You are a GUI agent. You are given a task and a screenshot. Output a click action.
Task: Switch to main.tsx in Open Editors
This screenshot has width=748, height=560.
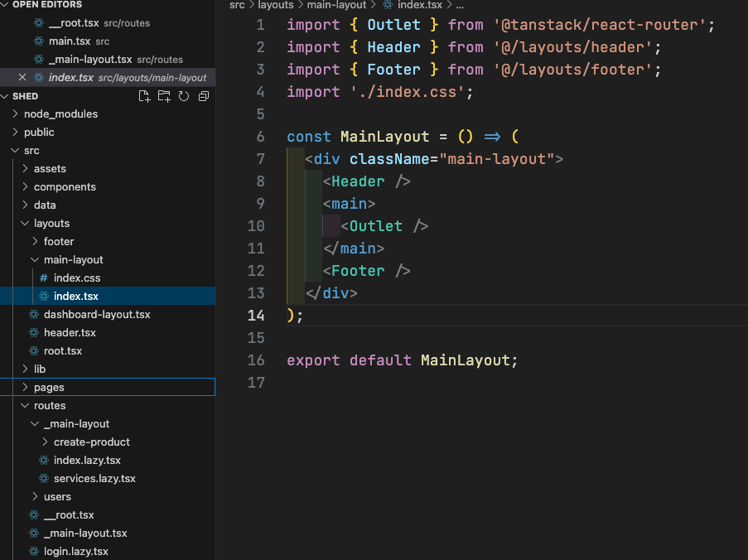(108, 41)
